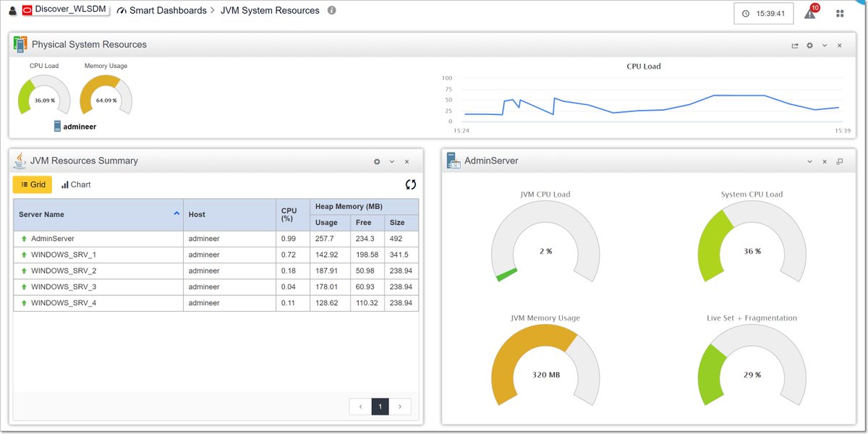Select the AdminServer row name
The height and width of the screenshot is (434, 868).
[53, 239]
